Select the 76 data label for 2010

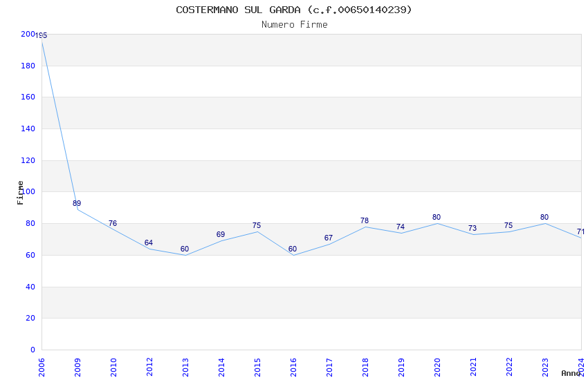(x=113, y=223)
